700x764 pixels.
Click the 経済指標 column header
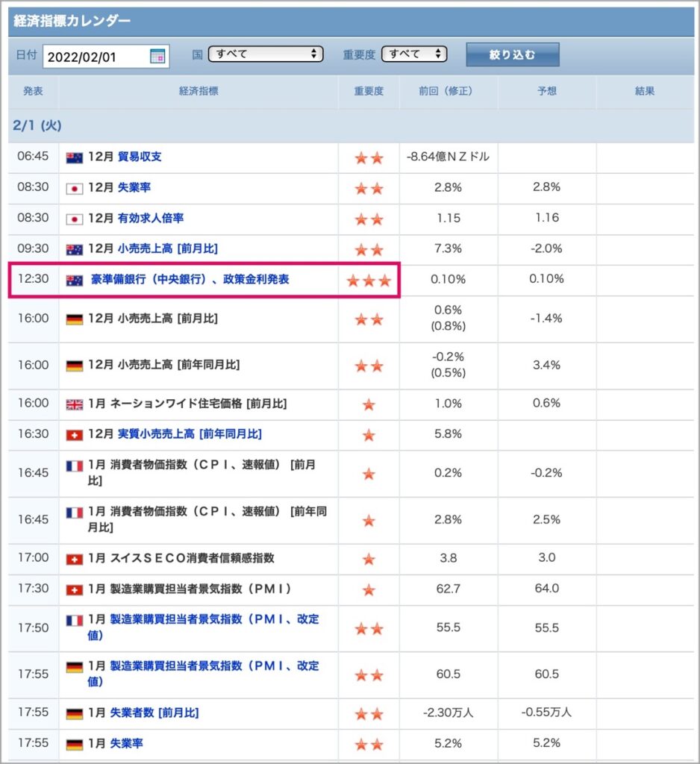199,91
